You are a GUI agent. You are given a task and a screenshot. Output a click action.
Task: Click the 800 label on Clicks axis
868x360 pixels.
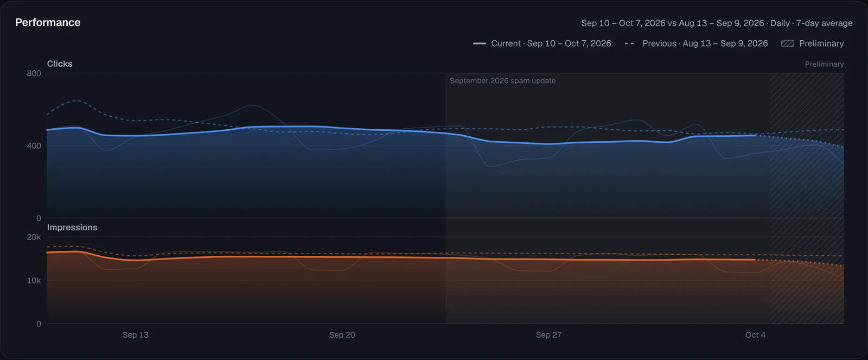coord(34,73)
